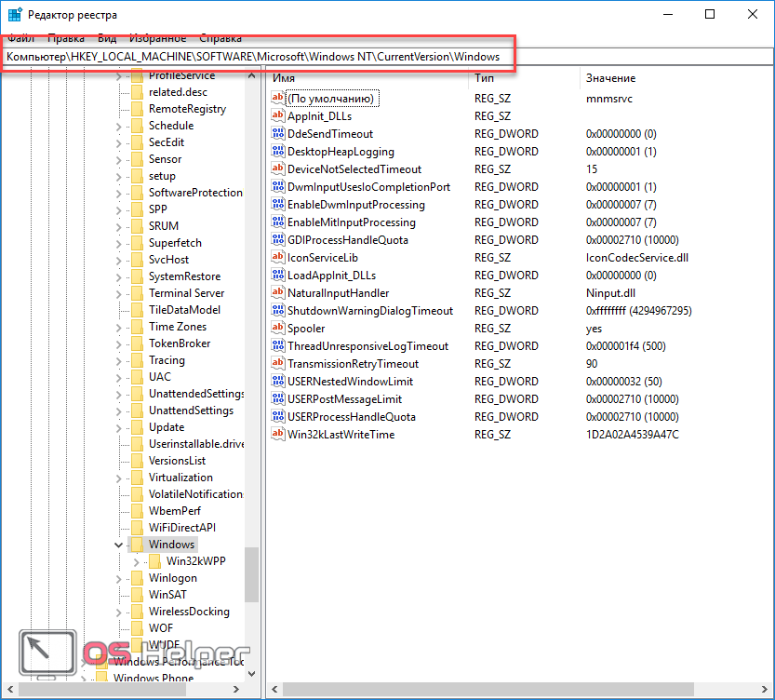
Task: Select the Time Zones key in tree
Action: click(x=177, y=327)
